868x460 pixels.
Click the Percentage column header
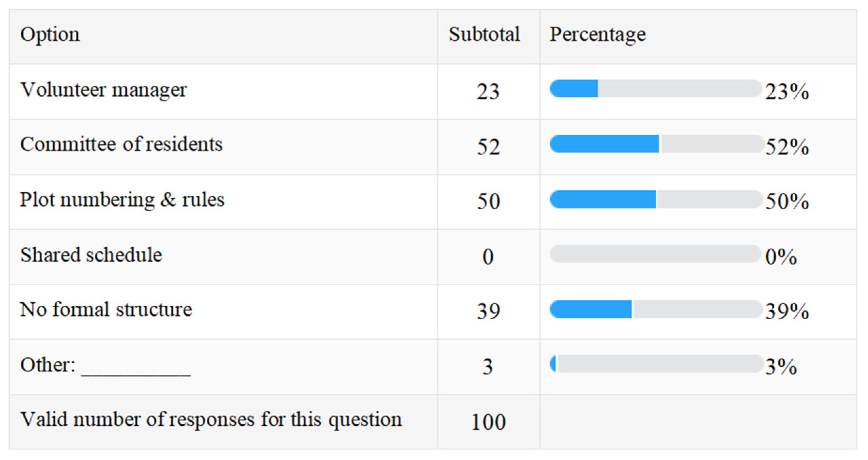(x=598, y=35)
